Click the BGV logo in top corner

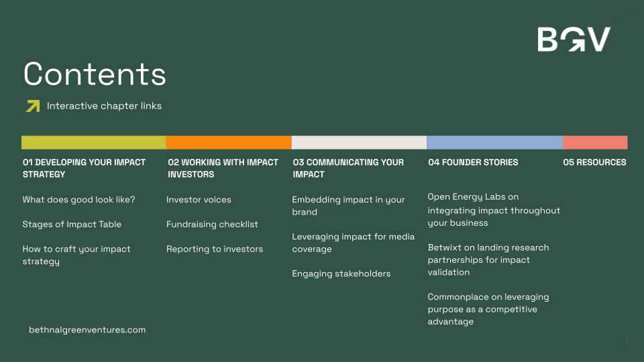tap(574, 40)
